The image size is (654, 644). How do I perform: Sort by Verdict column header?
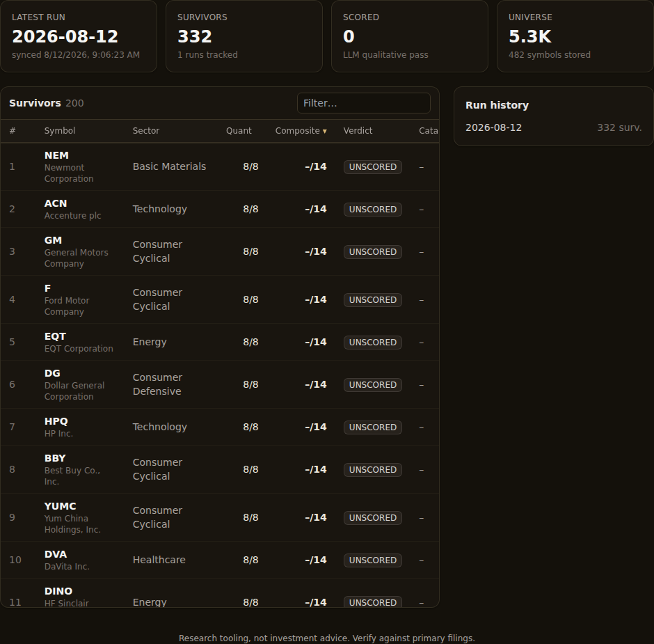point(358,131)
